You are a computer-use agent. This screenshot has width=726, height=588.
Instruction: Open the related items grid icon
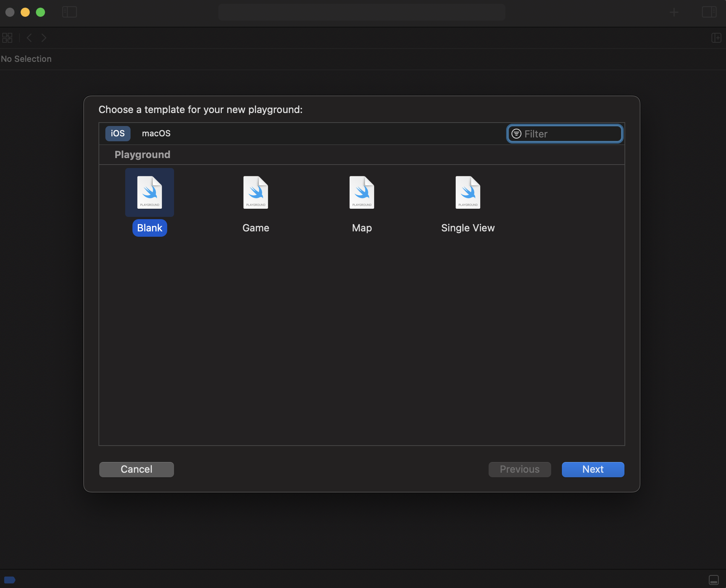click(7, 38)
